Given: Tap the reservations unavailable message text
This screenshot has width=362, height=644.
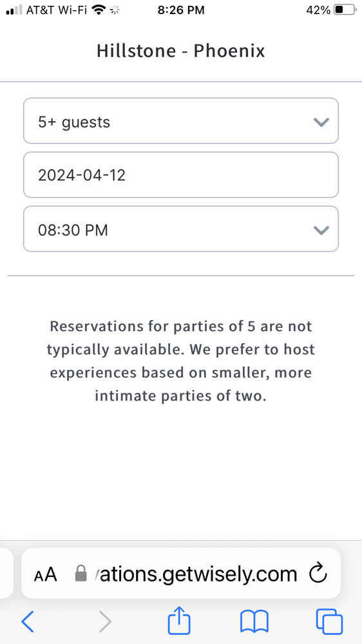Looking at the screenshot, I should pos(181,361).
